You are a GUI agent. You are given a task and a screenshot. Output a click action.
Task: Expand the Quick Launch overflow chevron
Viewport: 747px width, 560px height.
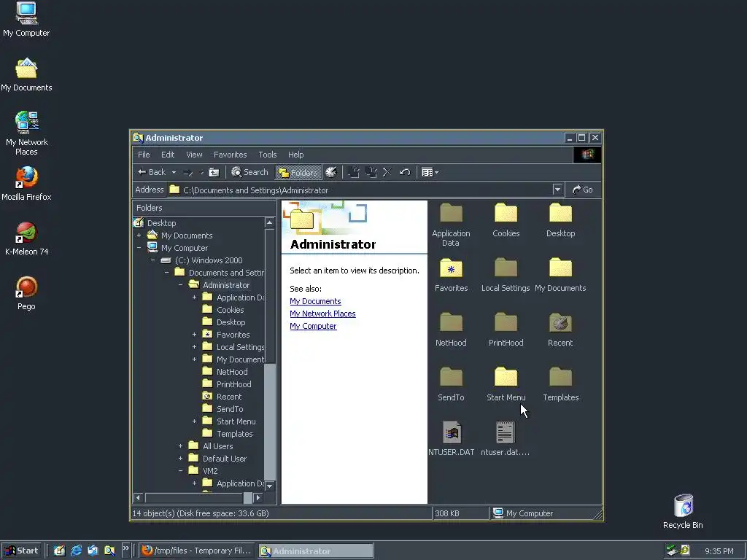pyautogui.click(x=125, y=548)
